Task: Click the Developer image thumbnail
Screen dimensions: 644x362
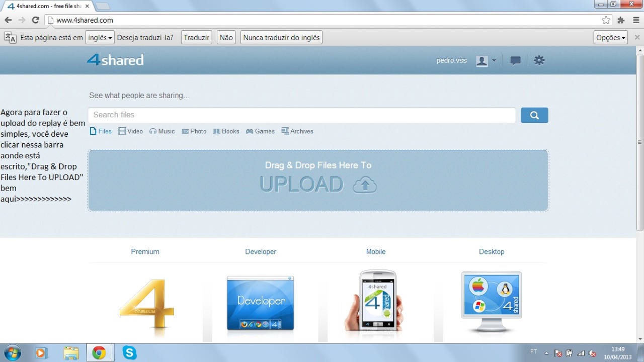Action: coord(261,304)
